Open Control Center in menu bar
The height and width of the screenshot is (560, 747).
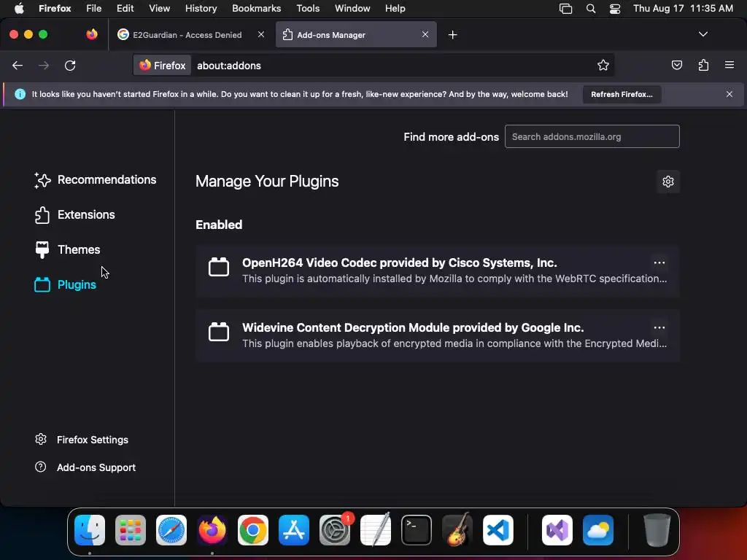615,9
